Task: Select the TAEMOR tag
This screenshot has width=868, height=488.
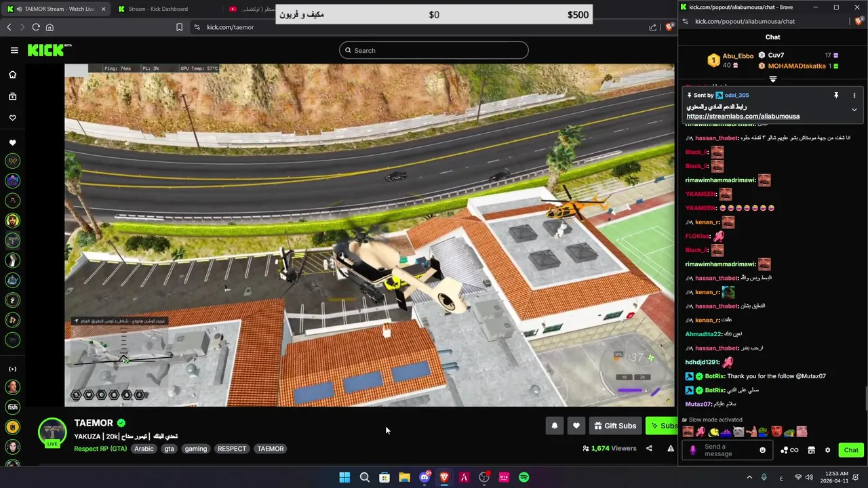Action: 271,449
